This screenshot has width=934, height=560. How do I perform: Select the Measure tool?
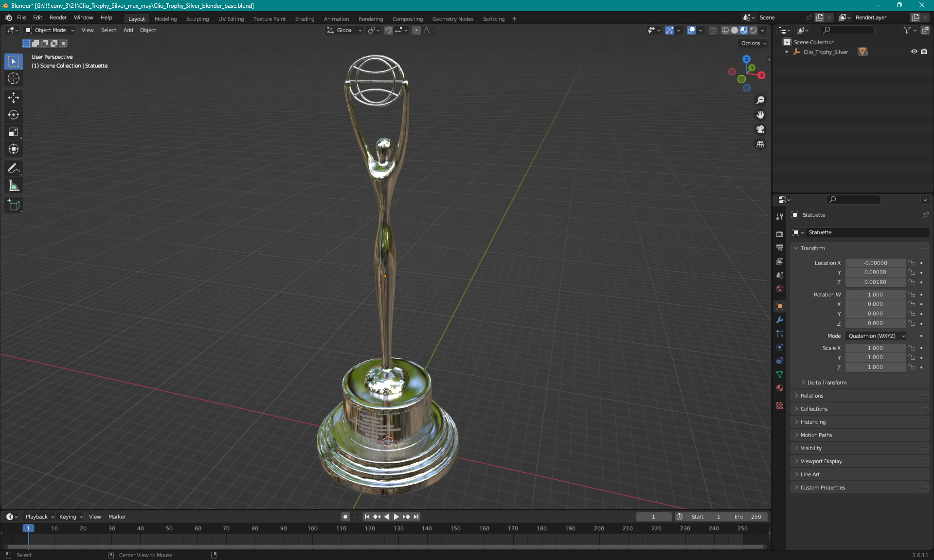tap(14, 186)
